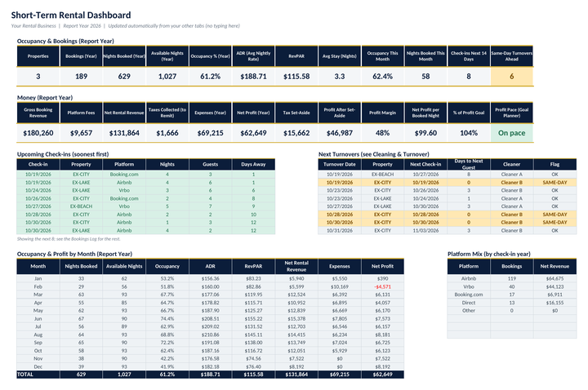Viewport: 588px width, 390px height.
Task: Click the Direct row label in Platform Mix
Action: pos(469,303)
